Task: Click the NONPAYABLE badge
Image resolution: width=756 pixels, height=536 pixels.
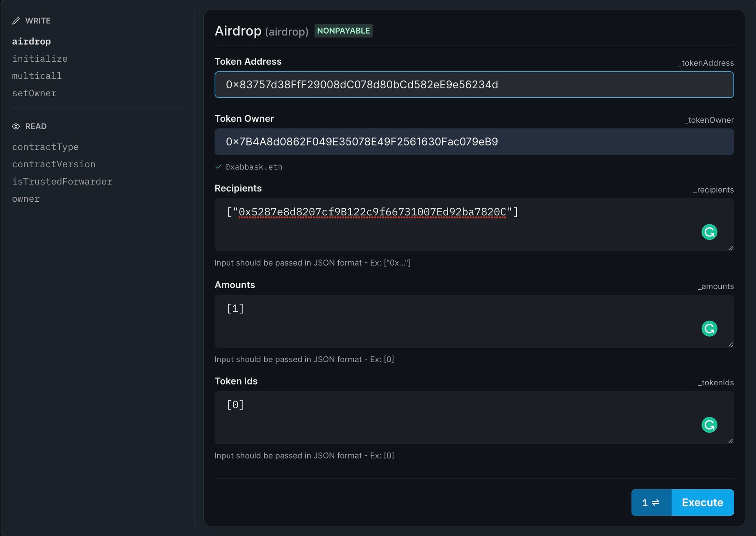Action: pyautogui.click(x=343, y=31)
